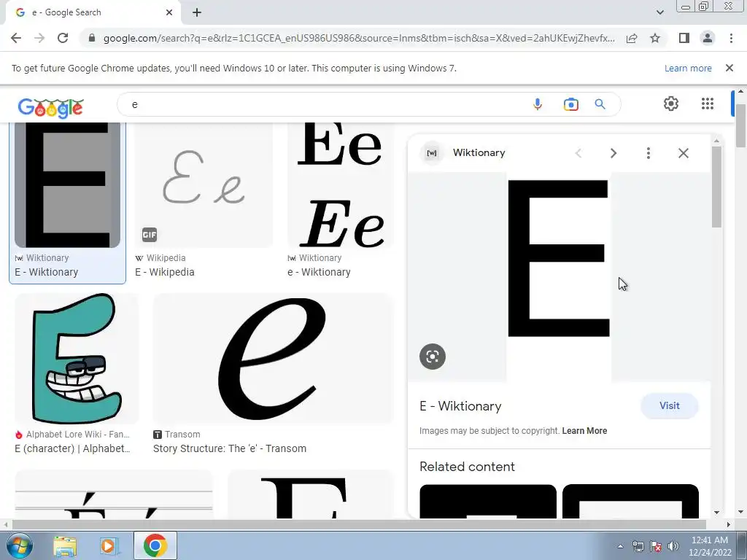Open the large E preview image
Screen dimensions: 747x560
click(559, 277)
